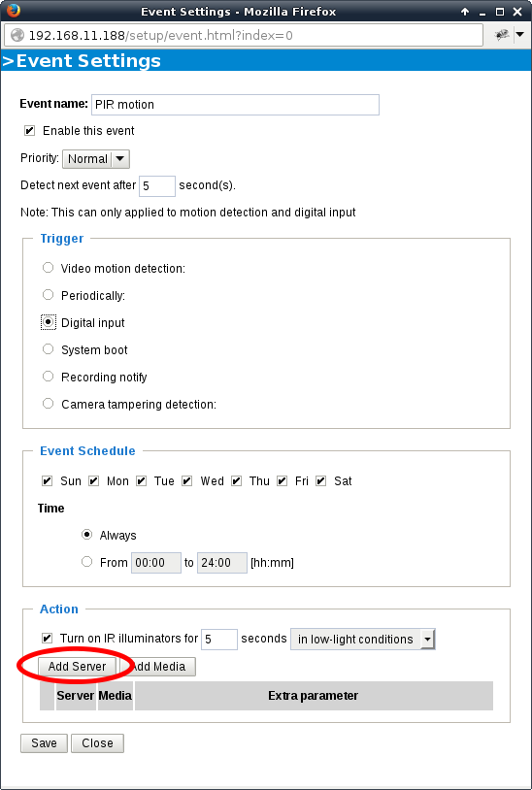532x790 pixels.
Task: Toggle the Enable this event checkbox
Action: tap(30, 131)
